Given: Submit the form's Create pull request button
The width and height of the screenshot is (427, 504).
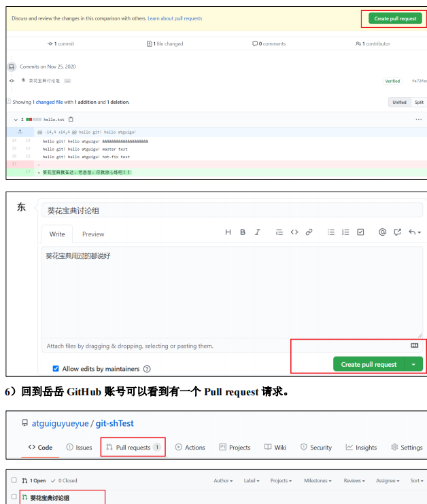Looking at the screenshot, I should coord(369,364).
